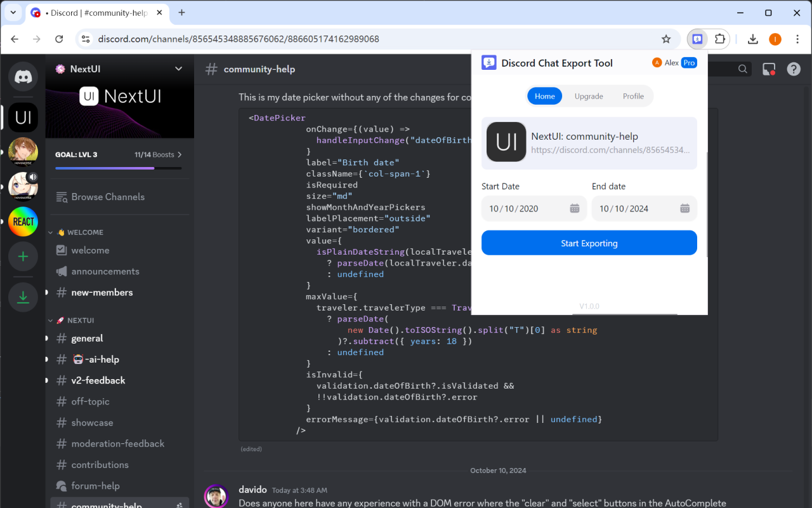Viewport: 812px width, 508px height.
Task: Switch to the Upgrade tab
Action: pos(589,96)
